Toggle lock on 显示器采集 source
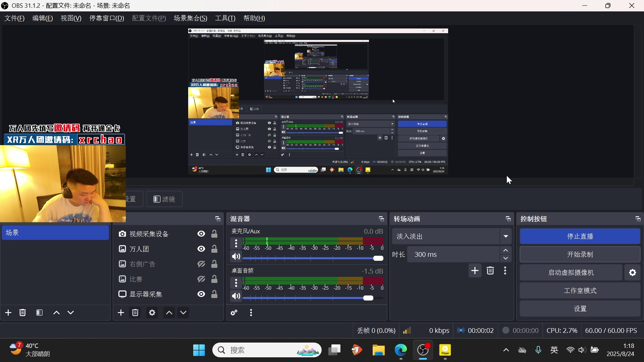This screenshot has width=644, height=362. 214,294
